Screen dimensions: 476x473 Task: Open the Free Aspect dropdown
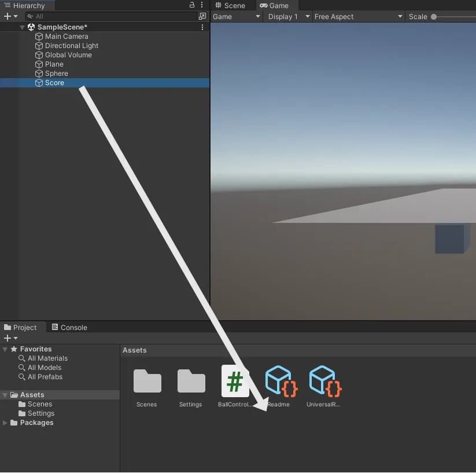[x=358, y=17]
